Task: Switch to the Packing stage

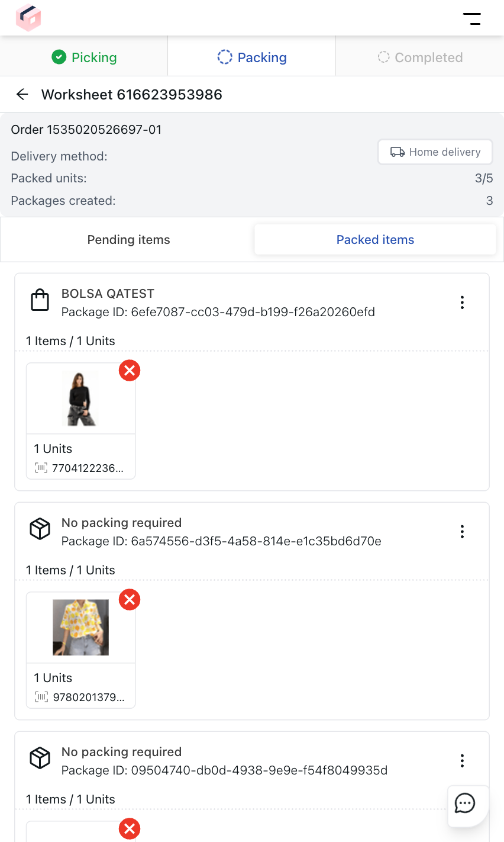Action: click(251, 57)
